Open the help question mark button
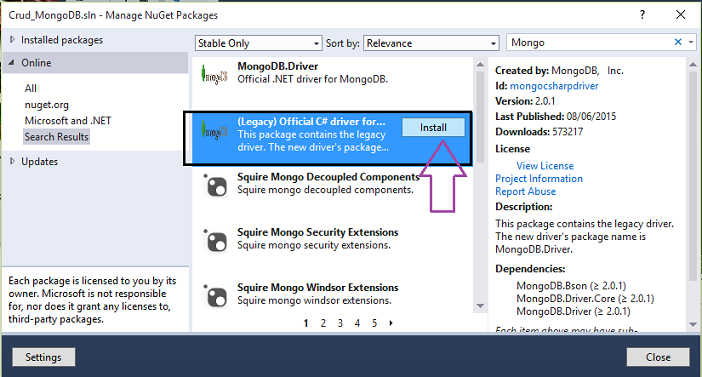The width and height of the screenshot is (702, 377). [x=642, y=15]
